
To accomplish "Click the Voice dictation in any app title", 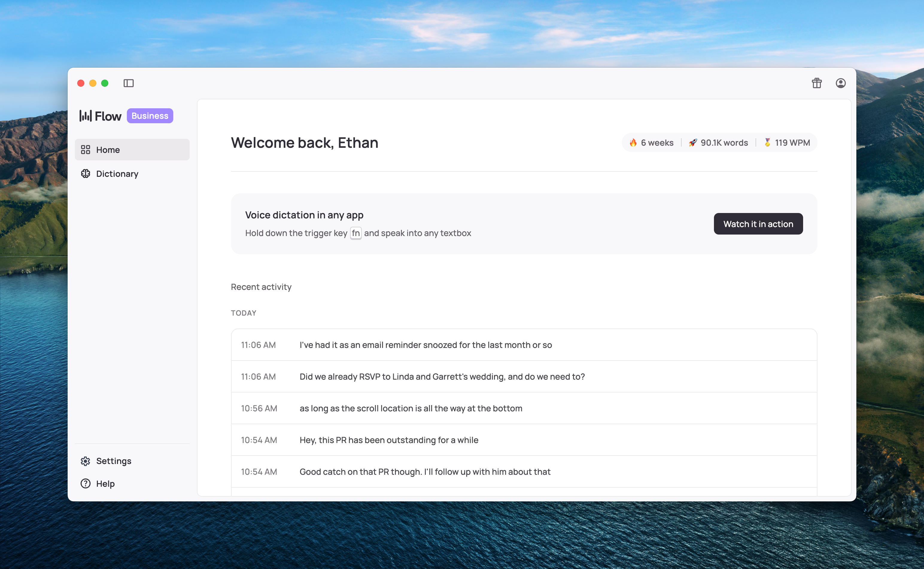I will pos(304,215).
